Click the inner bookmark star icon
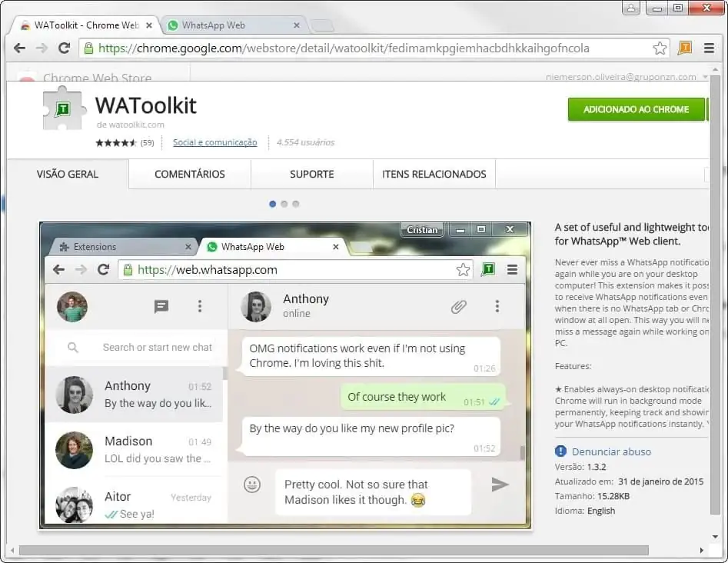728x563 pixels. click(463, 269)
